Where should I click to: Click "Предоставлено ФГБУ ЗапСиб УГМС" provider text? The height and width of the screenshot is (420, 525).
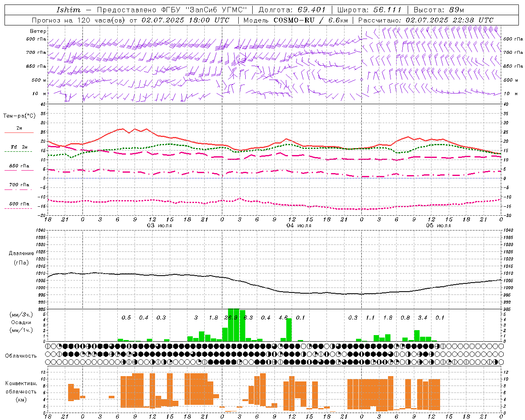coord(171,9)
